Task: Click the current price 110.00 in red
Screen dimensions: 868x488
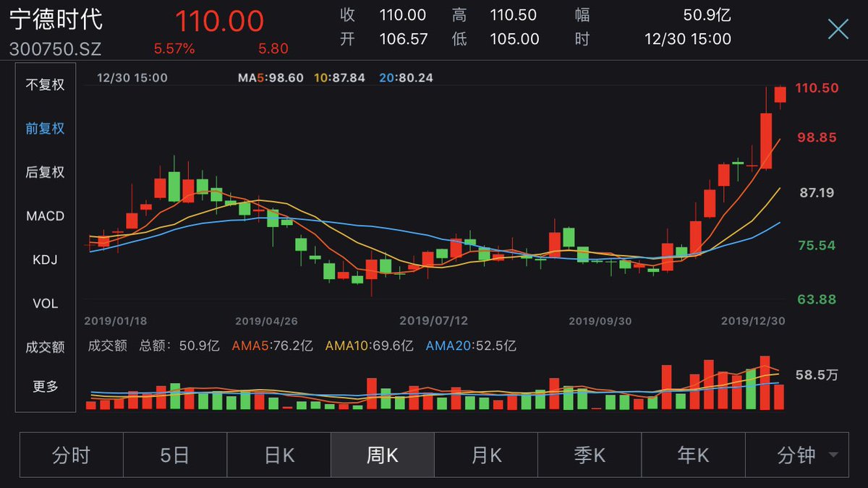Action: pos(219,21)
